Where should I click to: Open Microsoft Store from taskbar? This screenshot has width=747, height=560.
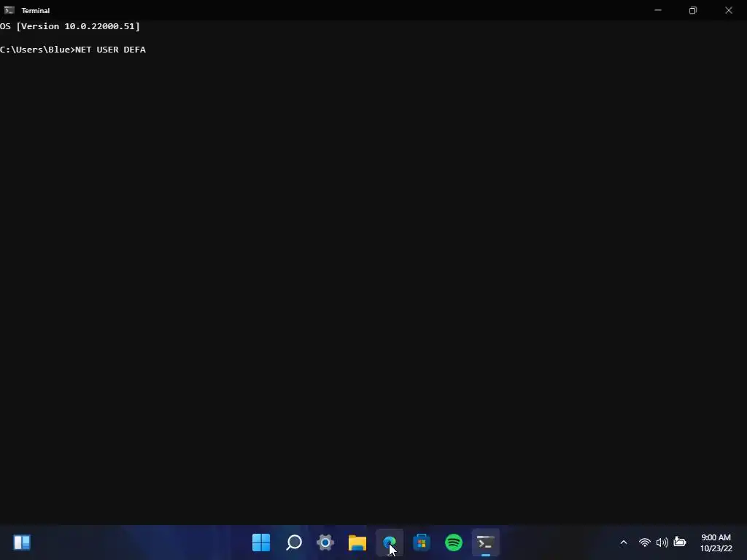[422, 542]
